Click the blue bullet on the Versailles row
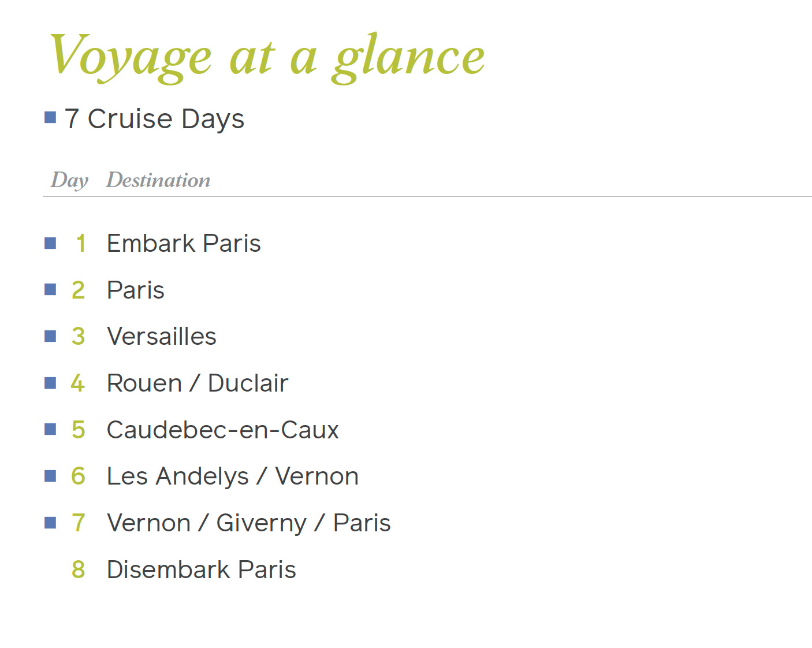The image size is (812, 648). 50,336
